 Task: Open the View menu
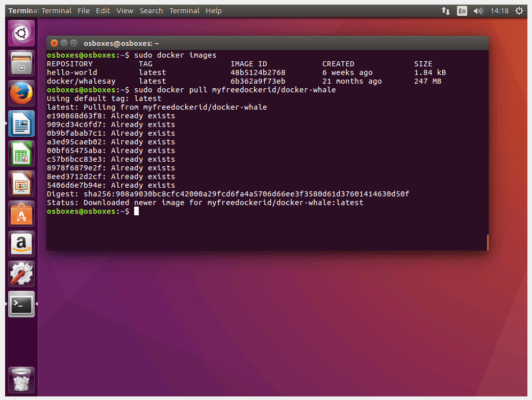point(125,11)
